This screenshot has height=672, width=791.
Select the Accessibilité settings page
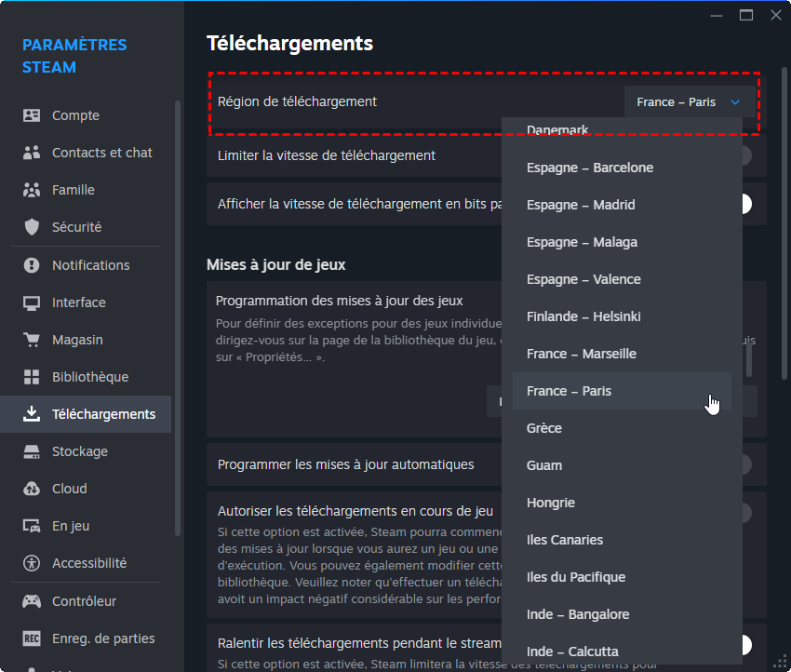pyautogui.click(x=86, y=563)
